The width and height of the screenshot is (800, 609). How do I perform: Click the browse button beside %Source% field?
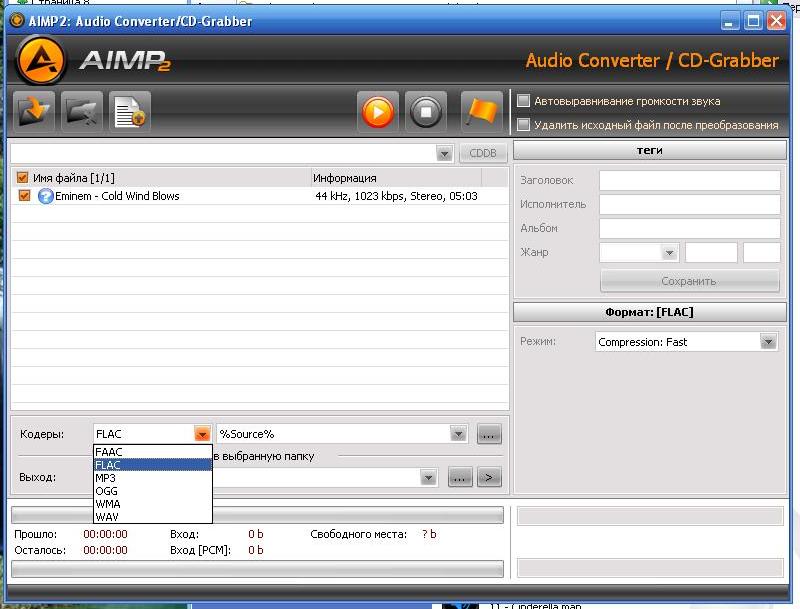489,435
